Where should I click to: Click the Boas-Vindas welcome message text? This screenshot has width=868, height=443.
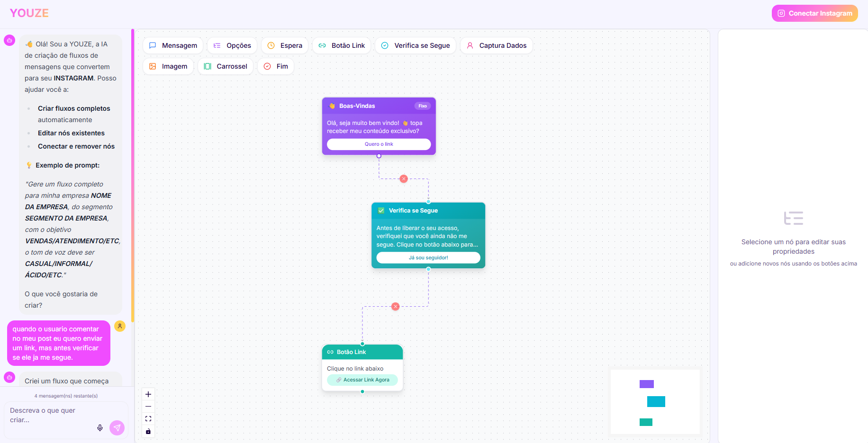[375, 127]
